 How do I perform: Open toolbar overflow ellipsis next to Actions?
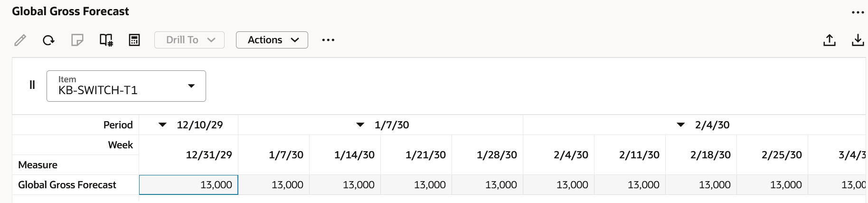[x=328, y=40]
